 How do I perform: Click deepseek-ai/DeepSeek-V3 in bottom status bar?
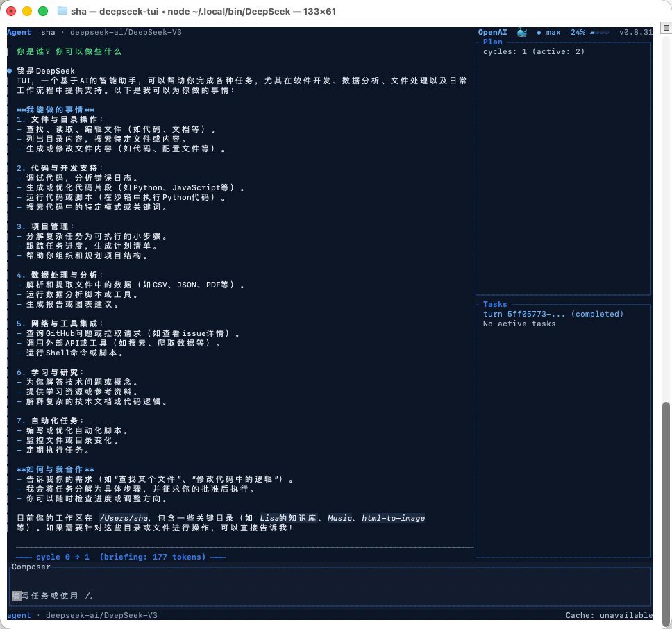click(101, 615)
